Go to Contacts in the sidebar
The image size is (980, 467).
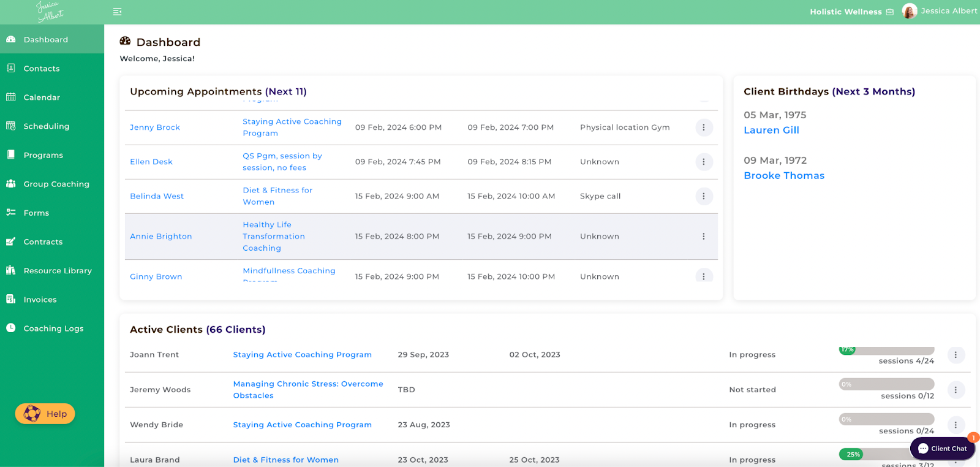tap(52, 68)
